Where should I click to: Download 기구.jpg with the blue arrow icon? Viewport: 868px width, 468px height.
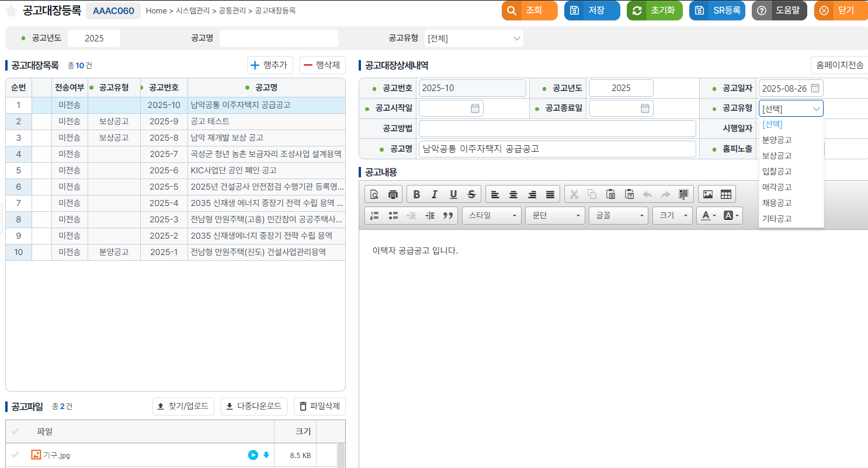(x=266, y=455)
